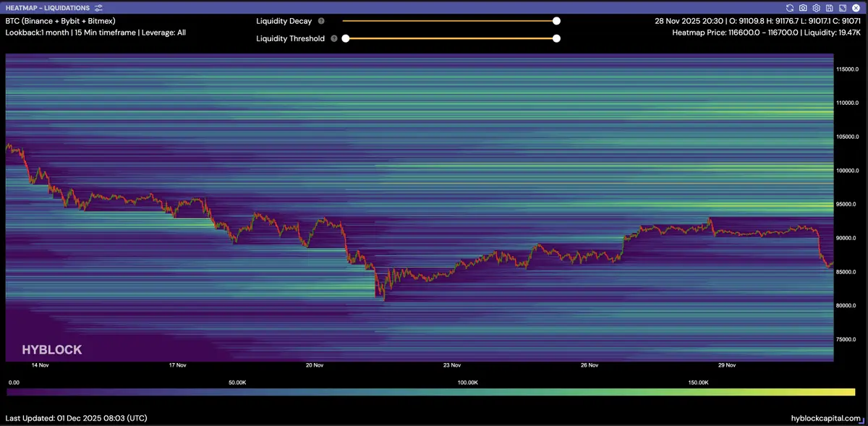Click the Last Updated timestamp text

[77, 418]
